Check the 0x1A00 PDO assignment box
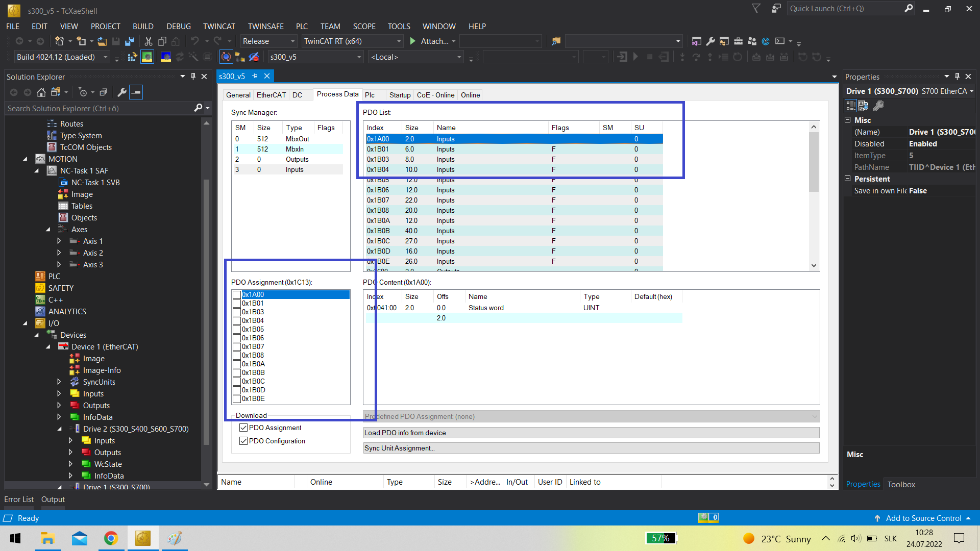The image size is (980, 551). pos(237,295)
